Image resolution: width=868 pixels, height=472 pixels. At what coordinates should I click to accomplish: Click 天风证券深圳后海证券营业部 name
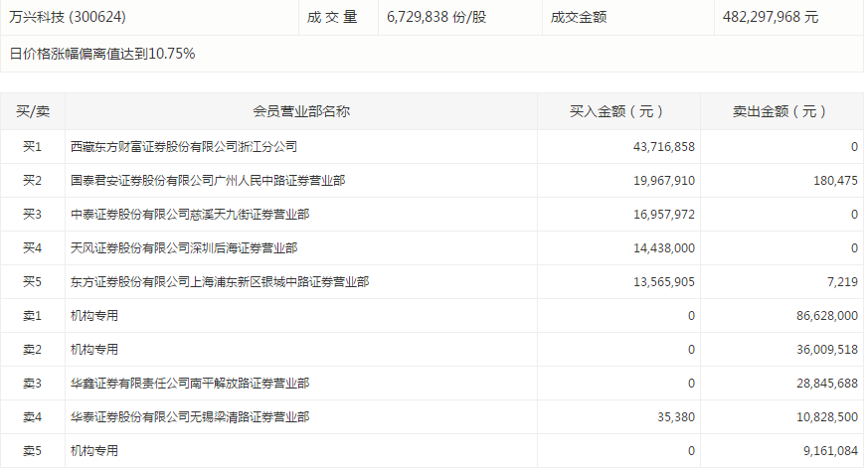[184, 247]
